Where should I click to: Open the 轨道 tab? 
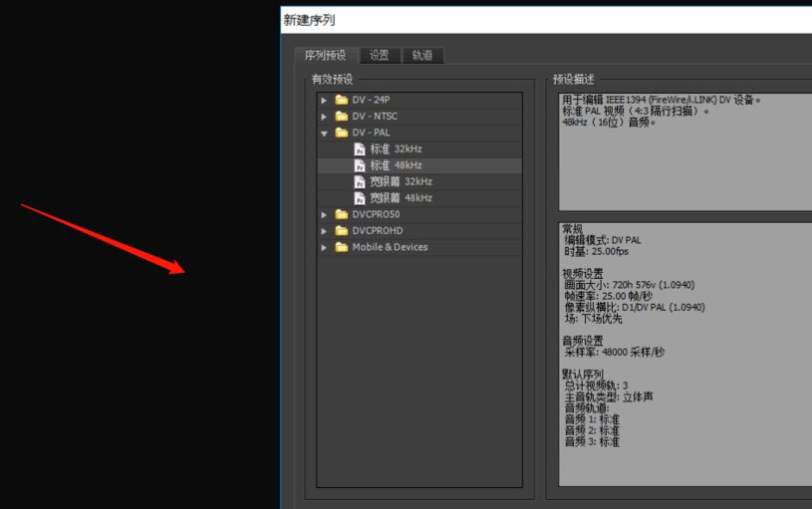[422, 55]
